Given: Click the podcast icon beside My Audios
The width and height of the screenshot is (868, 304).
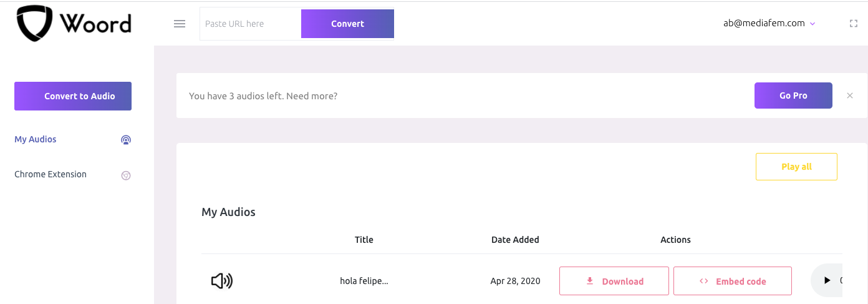Looking at the screenshot, I should 126,140.
